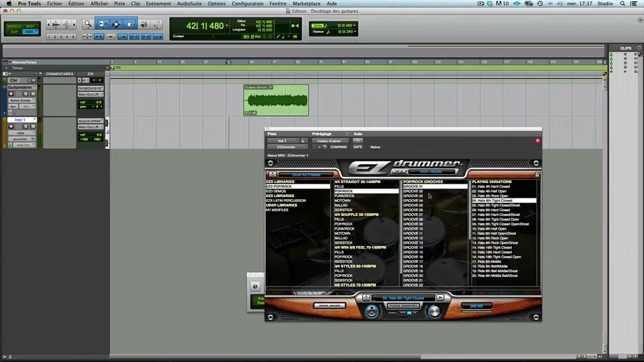Click the EZdrummer groove play arrow button
This screenshot has width=644, height=362.
click(440, 298)
